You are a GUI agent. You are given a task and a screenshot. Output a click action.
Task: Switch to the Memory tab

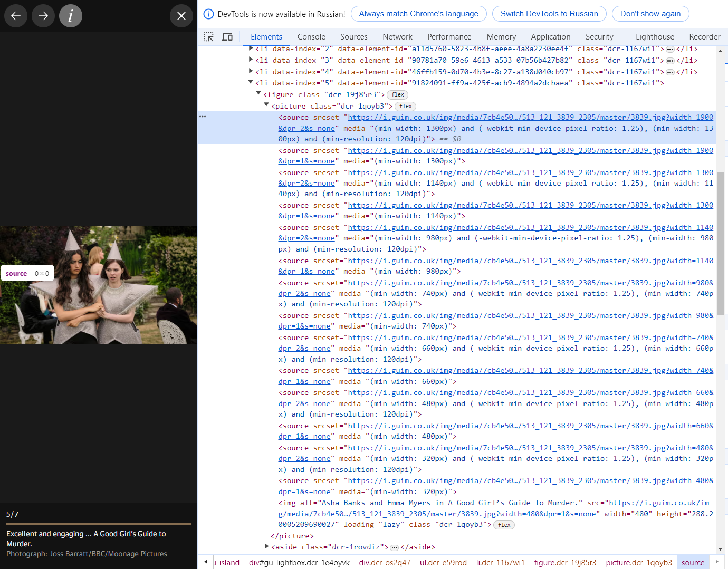pos(501,37)
